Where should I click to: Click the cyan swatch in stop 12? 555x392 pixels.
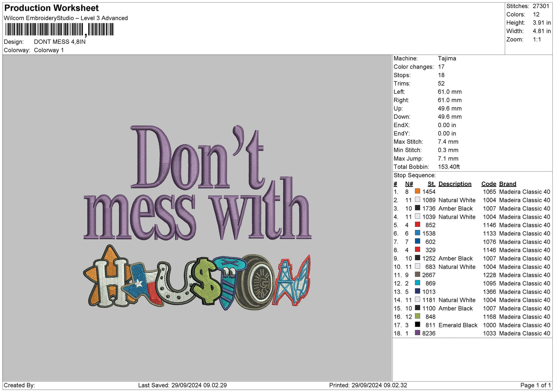click(x=417, y=283)
